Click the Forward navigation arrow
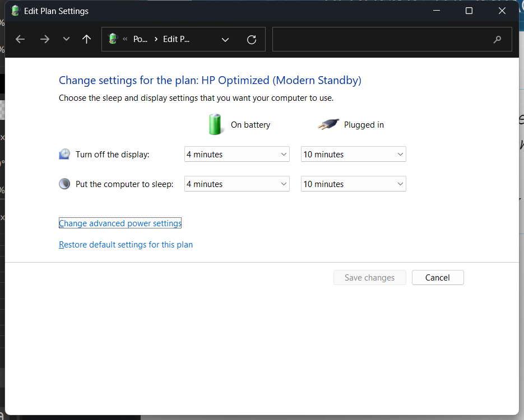Screen dimensions: 524x420 pyautogui.click(x=45, y=39)
